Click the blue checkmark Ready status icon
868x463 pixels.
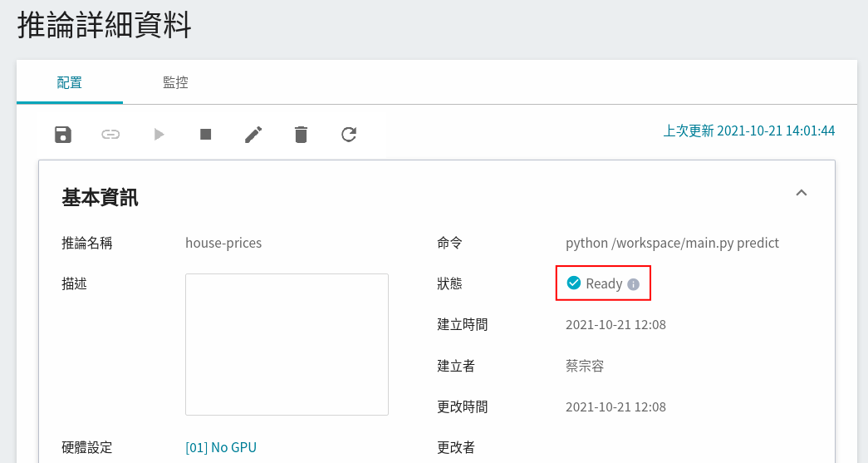[573, 283]
